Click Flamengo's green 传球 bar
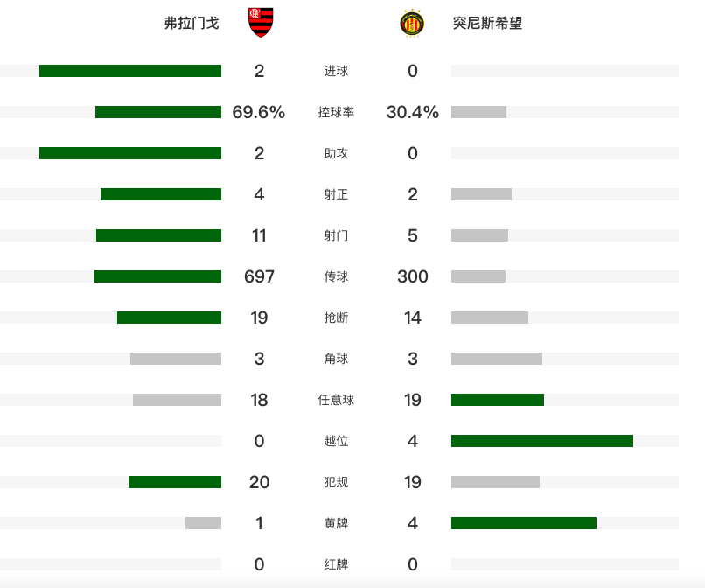This screenshot has height=588, width=705. [x=157, y=276]
